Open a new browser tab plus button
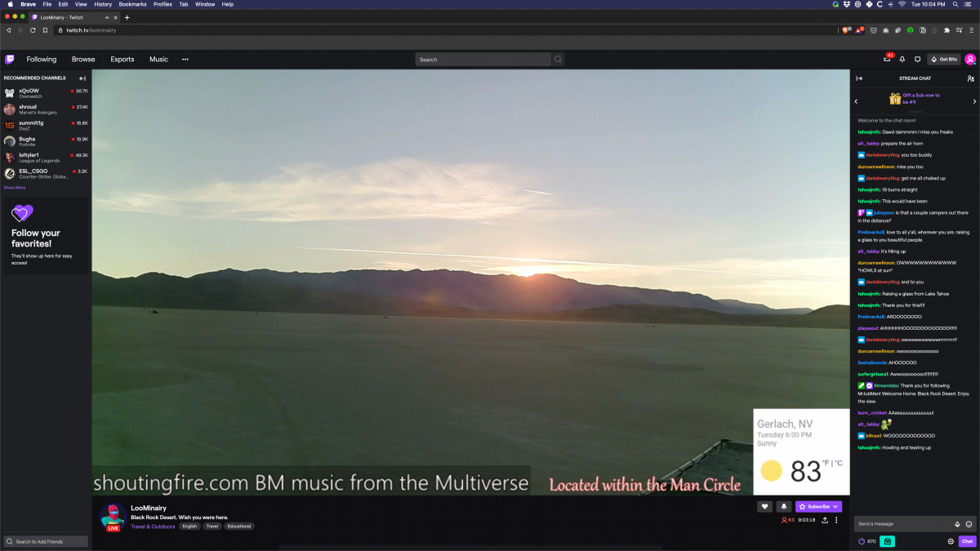This screenshot has width=980, height=551. pyautogui.click(x=127, y=17)
